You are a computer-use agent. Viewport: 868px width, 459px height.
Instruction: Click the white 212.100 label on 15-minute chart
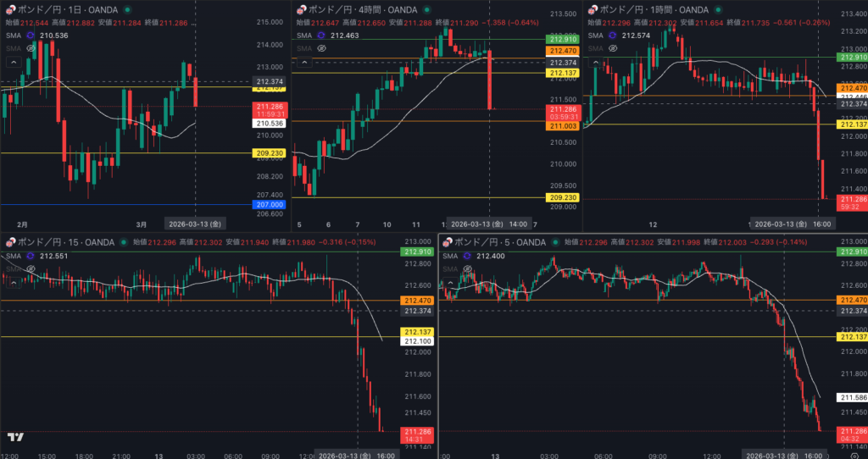click(416, 341)
